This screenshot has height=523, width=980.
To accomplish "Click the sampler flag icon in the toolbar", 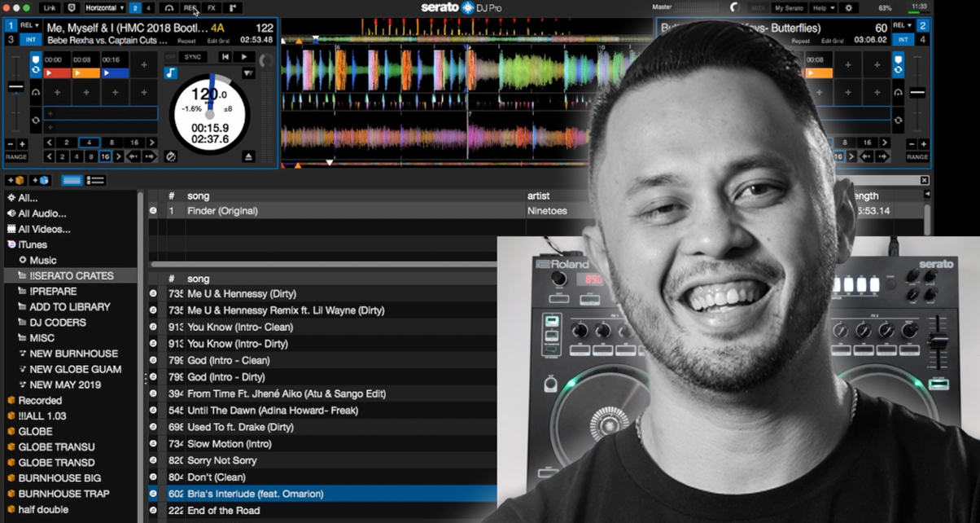I will click(x=233, y=7).
